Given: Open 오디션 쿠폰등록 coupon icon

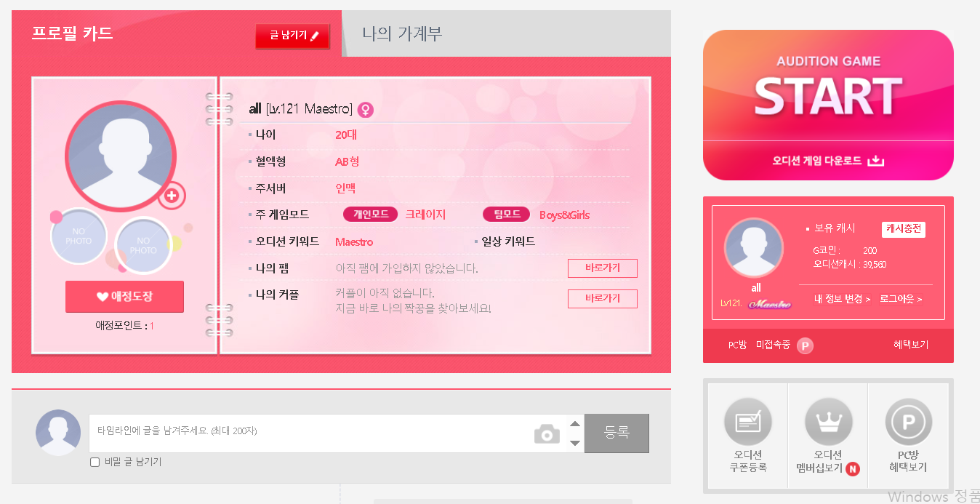Looking at the screenshot, I should coord(748,422).
